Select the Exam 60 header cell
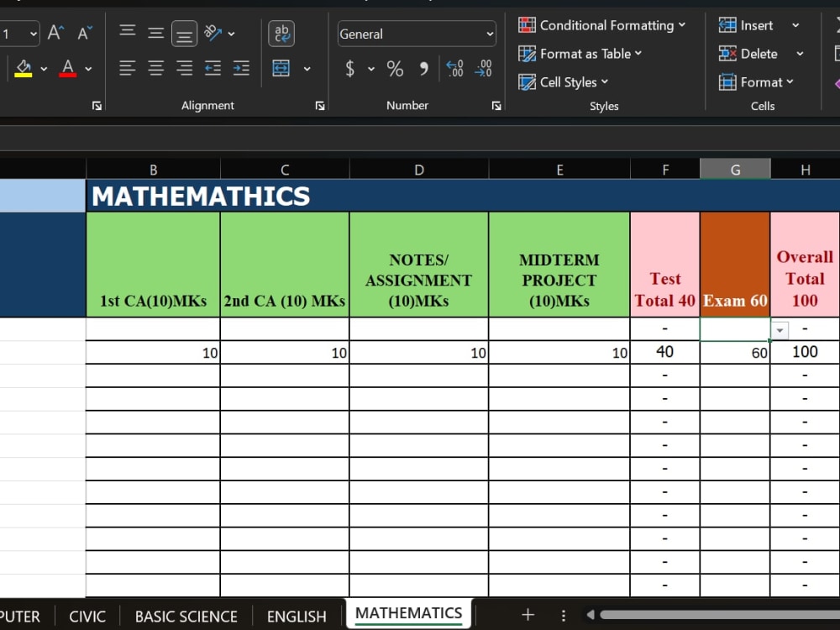840x630 pixels. pyautogui.click(x=735, y=265)
